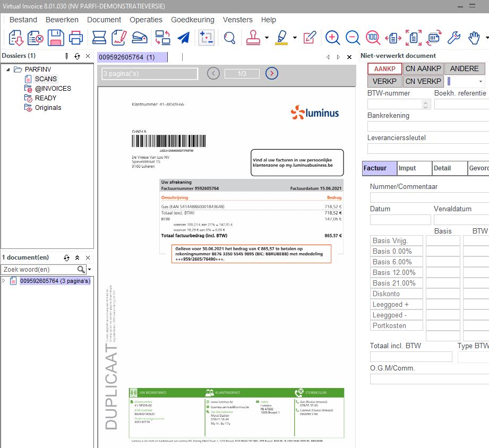
Task: Click the import document icon with down arrow
Action: [15, 38]
